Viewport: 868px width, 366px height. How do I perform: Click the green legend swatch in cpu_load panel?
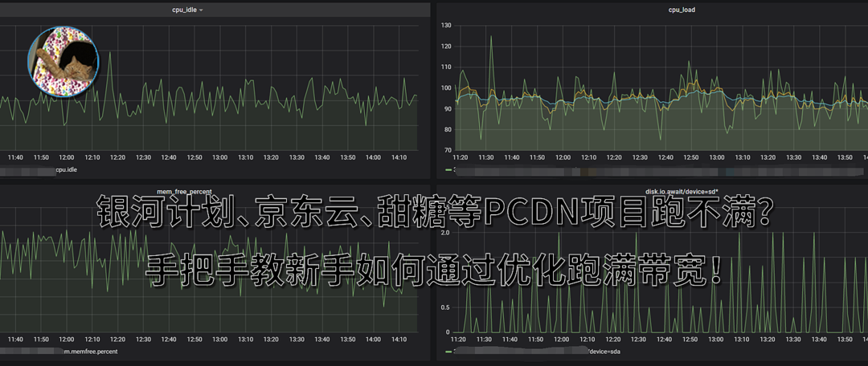(x=448, y=169)
